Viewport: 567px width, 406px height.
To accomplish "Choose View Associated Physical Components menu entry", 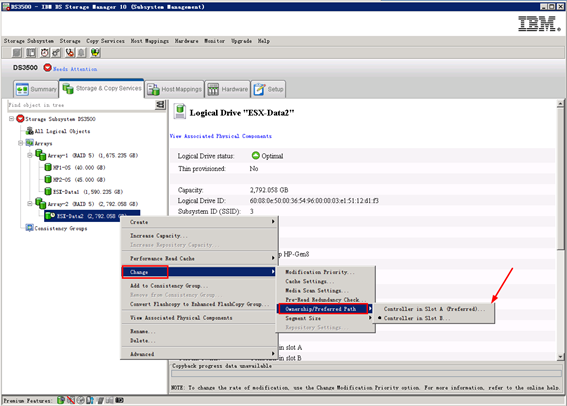I will 199,318.
